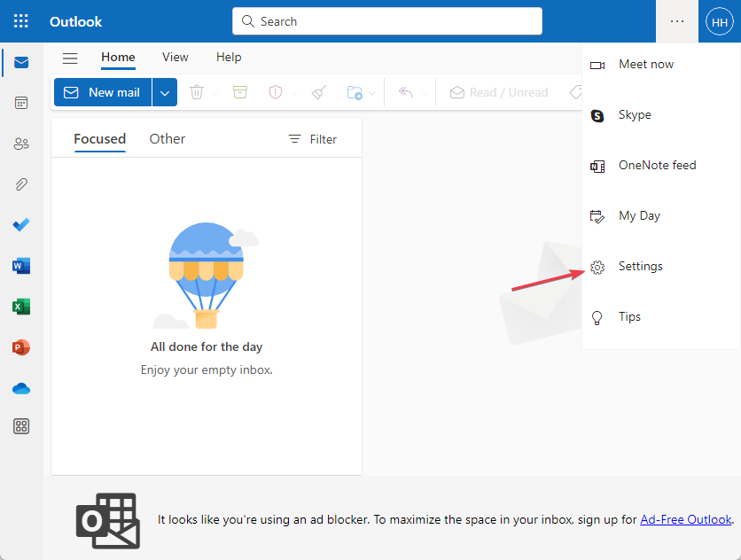
Task: Open Calendar from the left sidebar
Action: point(21,103)
